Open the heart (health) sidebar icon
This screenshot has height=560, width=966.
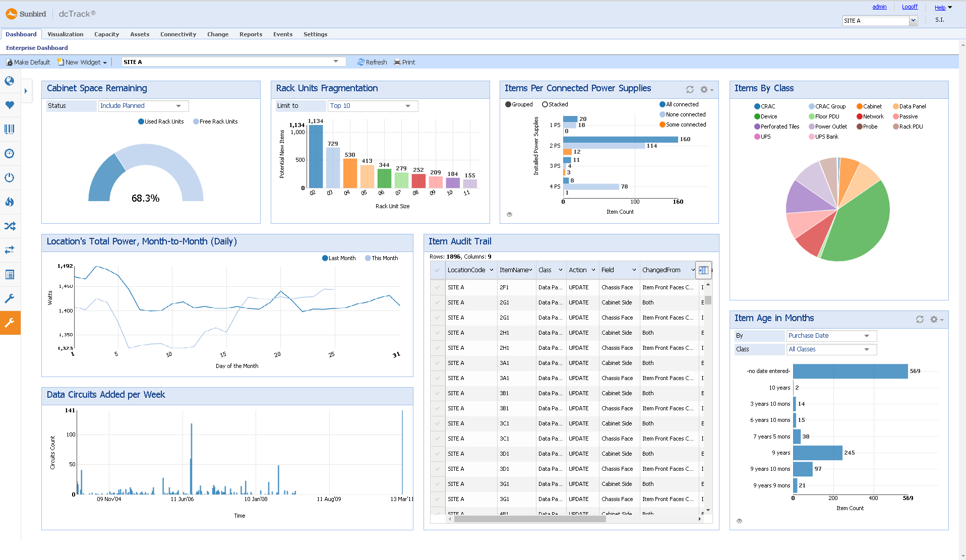(10, 105)
